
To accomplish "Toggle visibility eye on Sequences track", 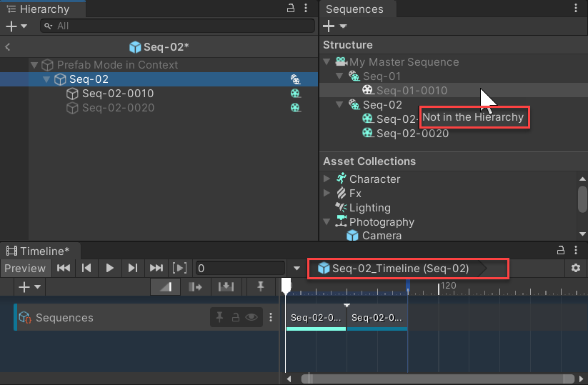I will tap(251, 318).
